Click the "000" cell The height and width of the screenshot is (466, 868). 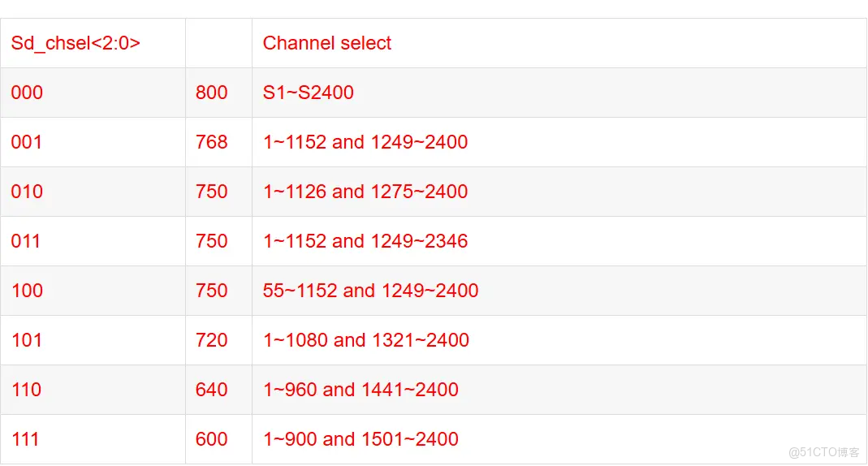(27, 93)
